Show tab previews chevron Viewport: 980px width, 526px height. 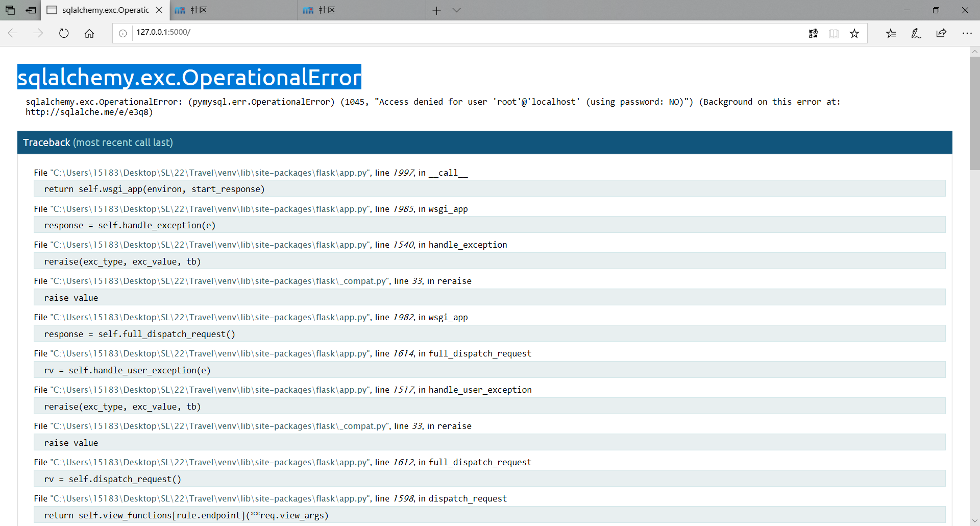(x=456, y=10)
